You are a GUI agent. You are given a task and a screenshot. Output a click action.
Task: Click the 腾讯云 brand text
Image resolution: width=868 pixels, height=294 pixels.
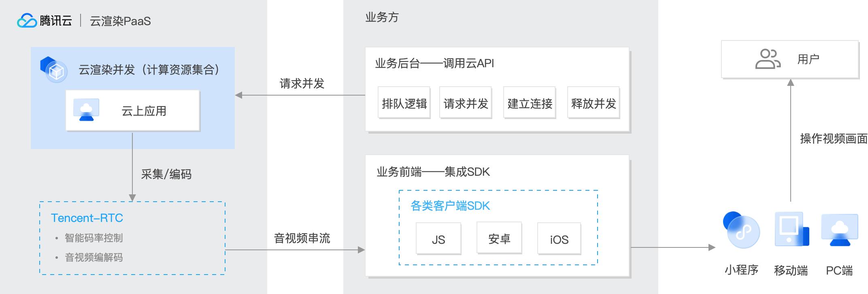pos(56,21)
